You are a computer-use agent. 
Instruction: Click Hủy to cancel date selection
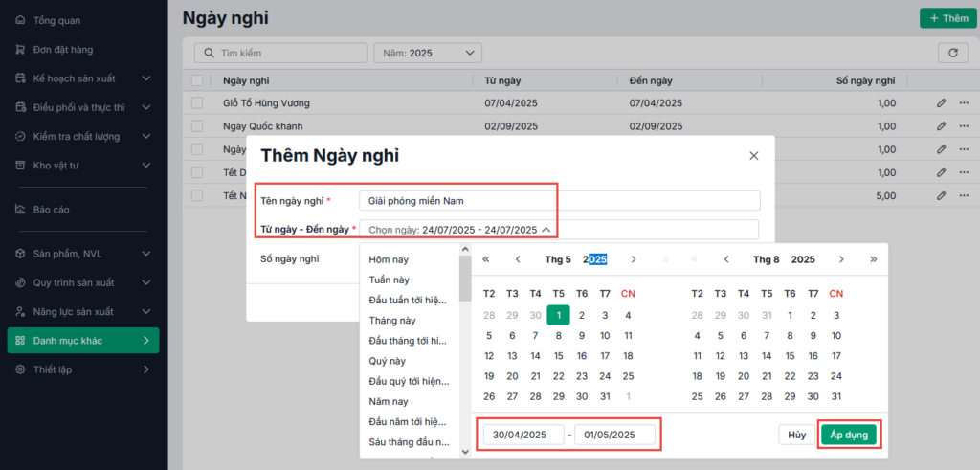pos(796,435)
